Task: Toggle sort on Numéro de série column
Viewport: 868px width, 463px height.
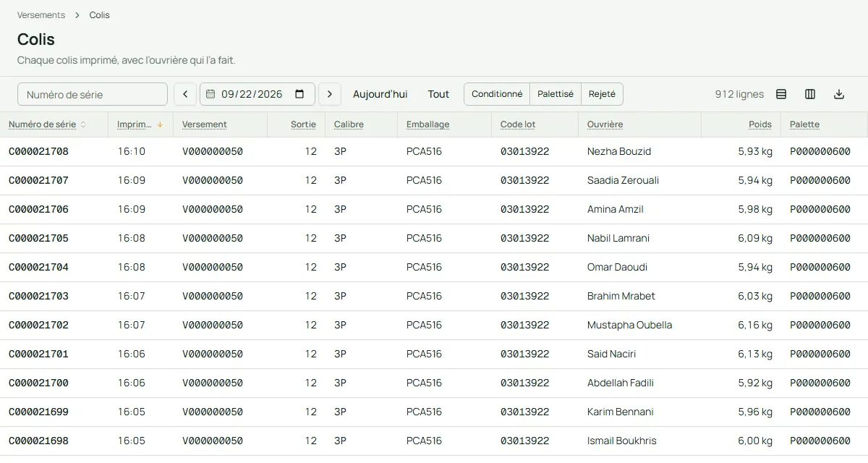Action: 47,124
